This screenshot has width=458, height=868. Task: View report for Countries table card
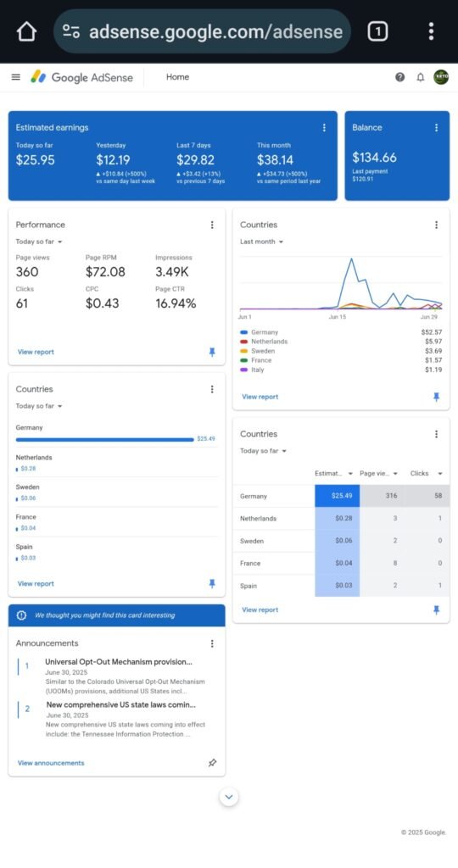[260, 610]
